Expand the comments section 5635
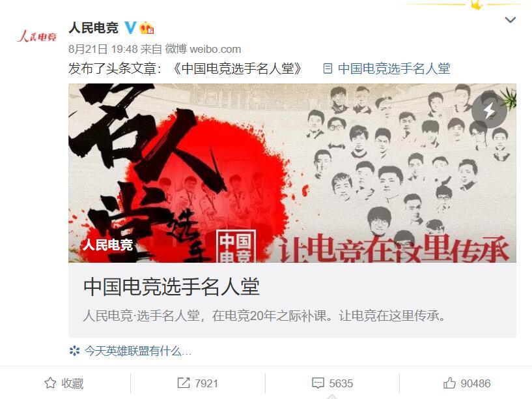 pos(332,383)
